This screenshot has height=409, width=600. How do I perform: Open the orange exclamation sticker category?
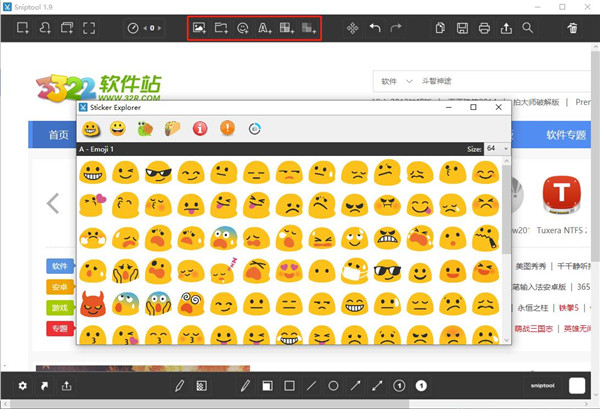227,128
